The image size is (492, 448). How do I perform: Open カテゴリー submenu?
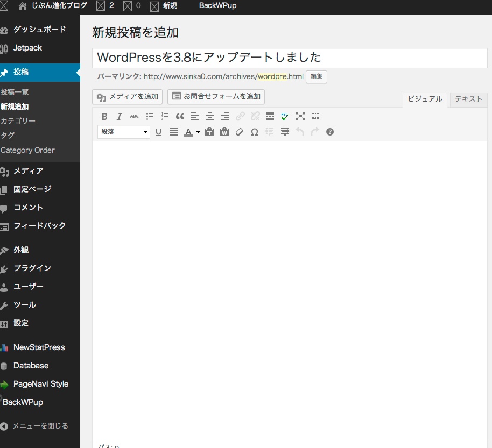pos(18,120)
